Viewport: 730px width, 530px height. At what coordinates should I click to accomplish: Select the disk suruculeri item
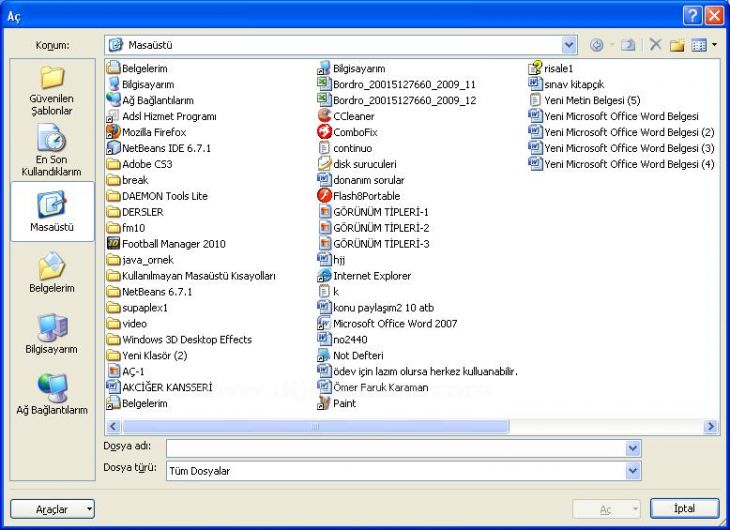pyautogui.click(x=357, y=164)
